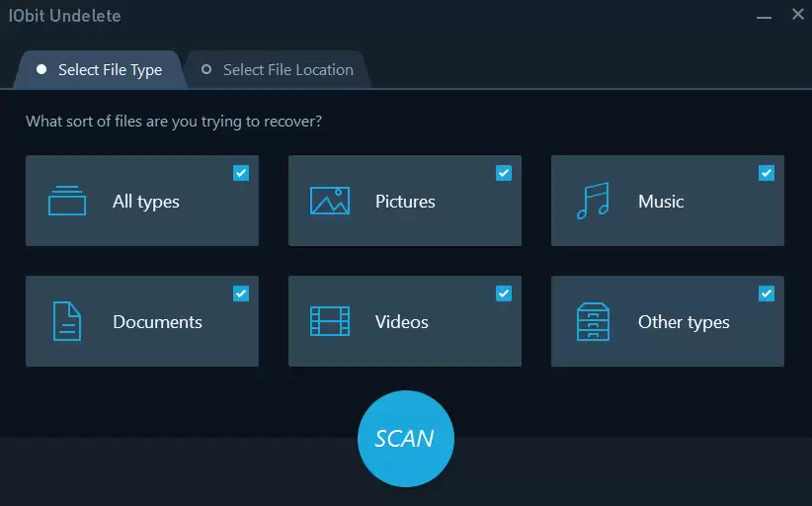Image resolution: width=812 pixels, height=506 pixels.
Task: Clear the Other types checkbox
Action: point(767,294)
